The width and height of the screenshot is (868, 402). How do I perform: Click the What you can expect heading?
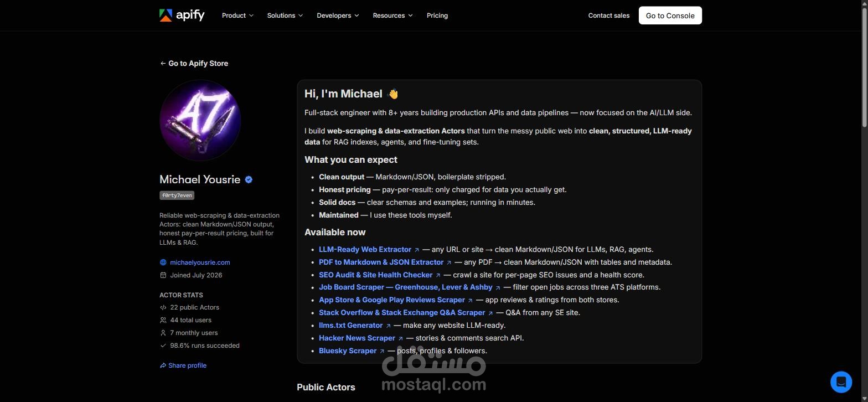(x=351, y=160)
